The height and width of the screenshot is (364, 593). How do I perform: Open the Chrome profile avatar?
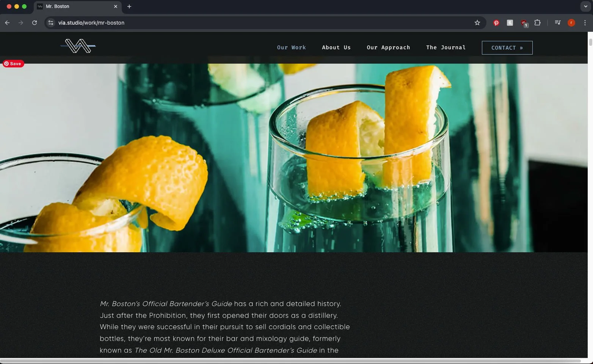[571, 23]
